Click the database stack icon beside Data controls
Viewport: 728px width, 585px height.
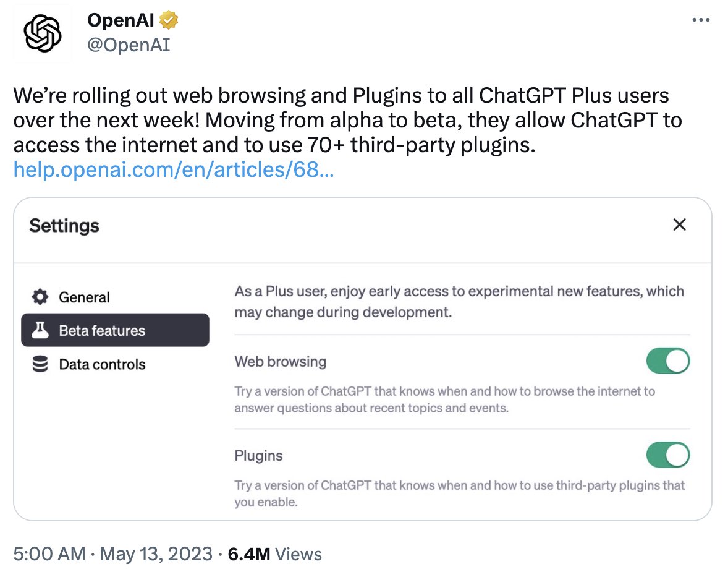point(40,364)
